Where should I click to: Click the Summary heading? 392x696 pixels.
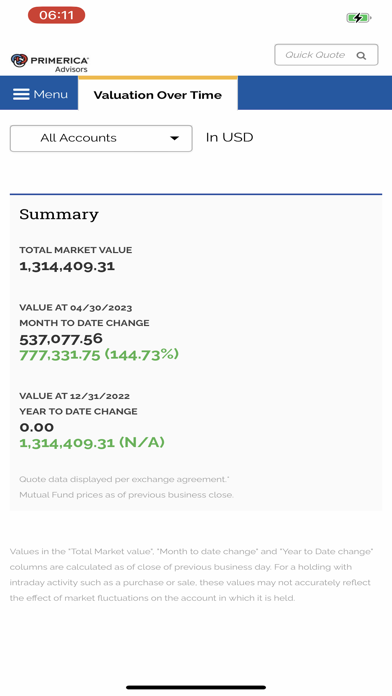(x=59, y=214)
